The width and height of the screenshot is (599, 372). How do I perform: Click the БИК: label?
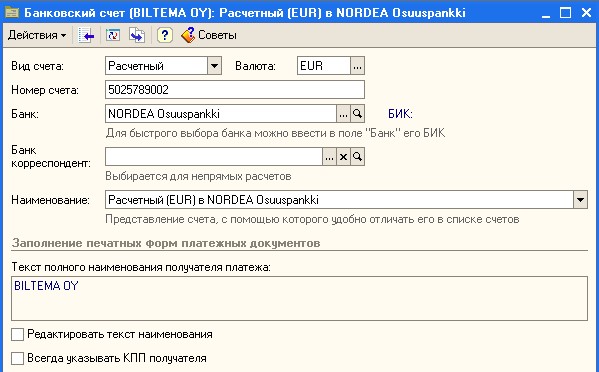(400, 114)
